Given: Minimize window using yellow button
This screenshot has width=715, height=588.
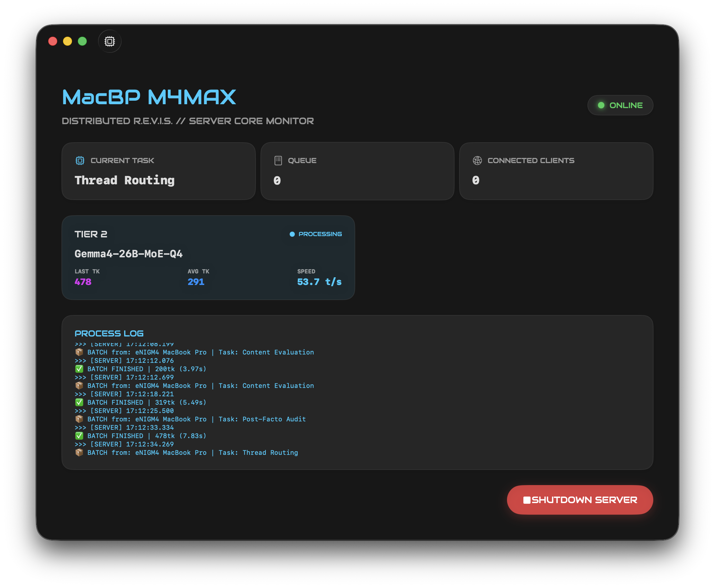Looking at the screenshot, I should coord(68,41).
